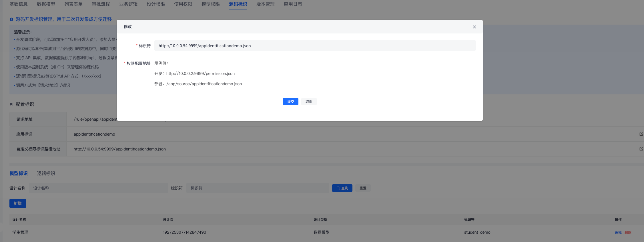Focus the 标识符 input in the dialog
This screenshot has height=242, width=644.
[315, 45]
